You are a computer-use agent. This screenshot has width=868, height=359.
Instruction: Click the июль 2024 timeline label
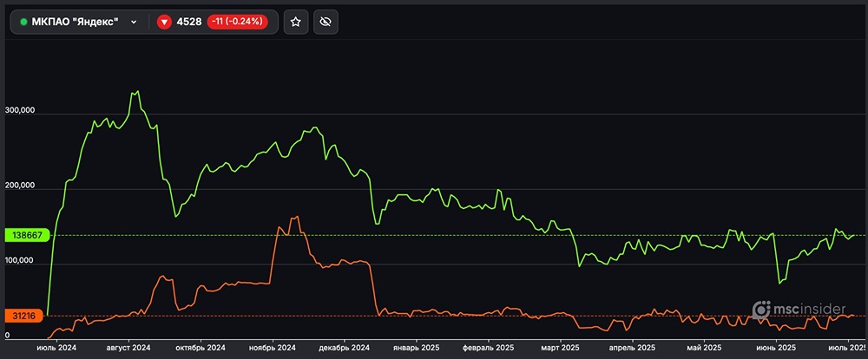(56, 348)
